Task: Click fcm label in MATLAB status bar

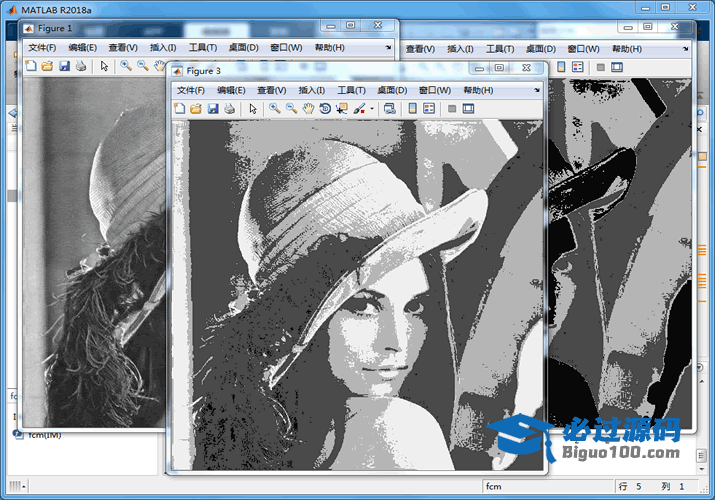Action: (x=493, y=486)
